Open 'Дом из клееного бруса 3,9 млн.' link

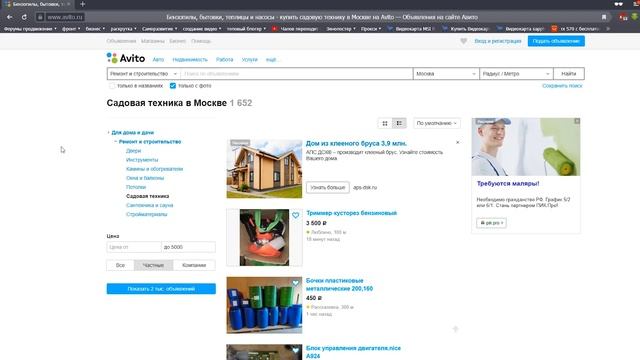coord(356,143)
